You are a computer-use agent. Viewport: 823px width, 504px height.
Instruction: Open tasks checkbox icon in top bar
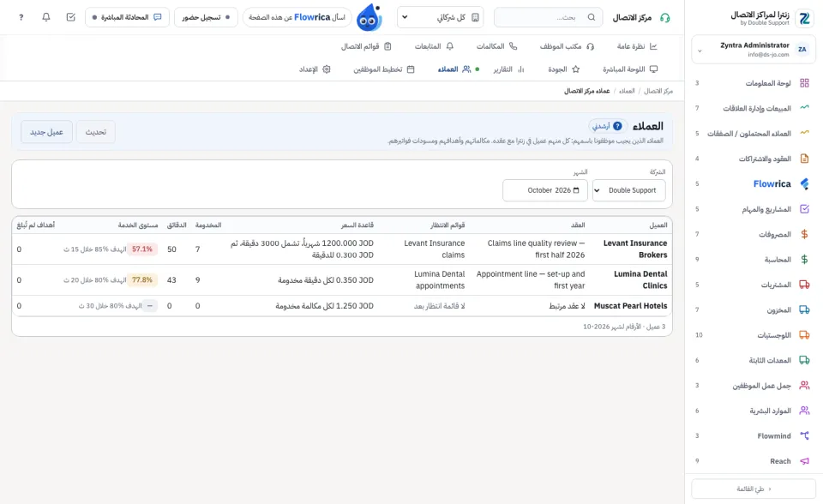[71, 17]
